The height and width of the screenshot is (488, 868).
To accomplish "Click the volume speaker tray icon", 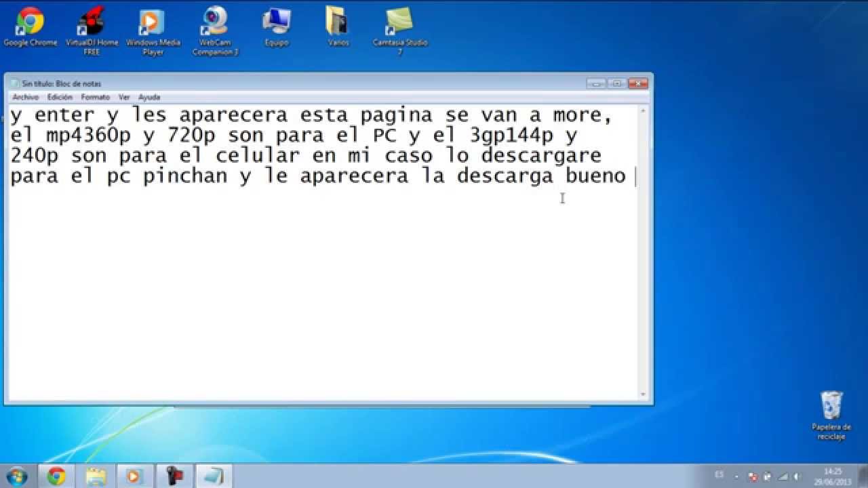I will [797, 476].
